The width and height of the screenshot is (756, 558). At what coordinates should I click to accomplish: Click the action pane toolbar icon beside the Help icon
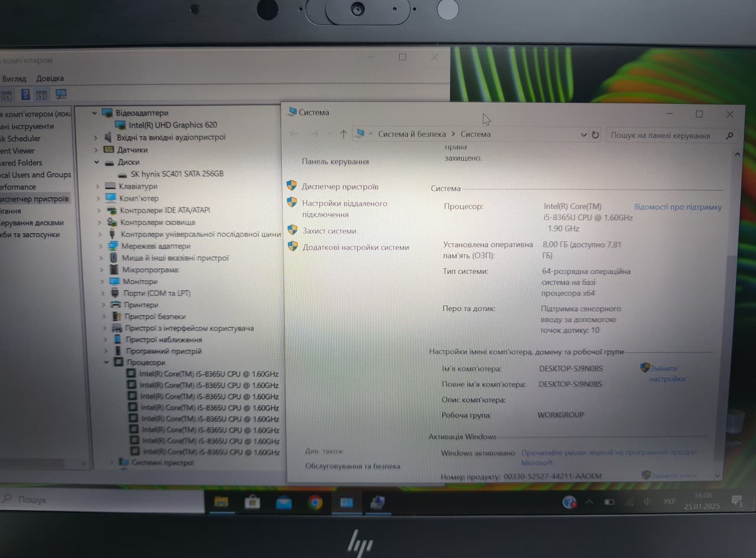42,94
